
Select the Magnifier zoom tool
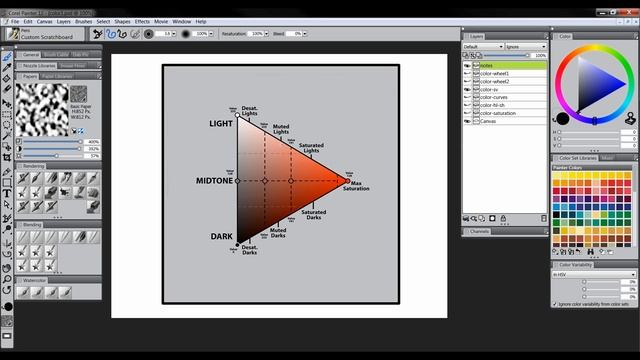click(7, 279)
